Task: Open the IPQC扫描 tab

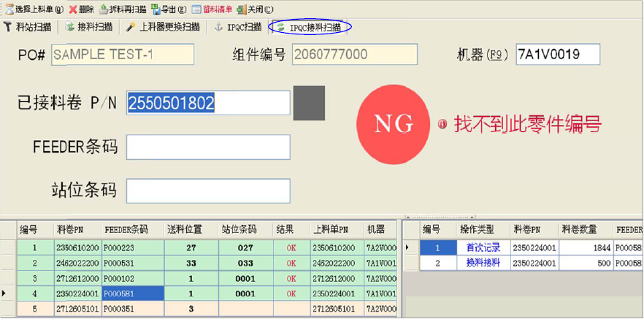Action: pyautogui.click(x=238, y=27)
